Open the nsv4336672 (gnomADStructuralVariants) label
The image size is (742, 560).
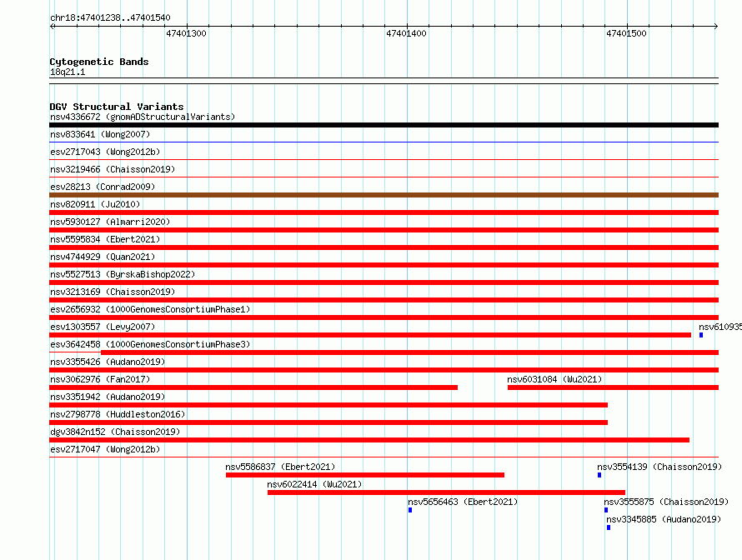143,117
